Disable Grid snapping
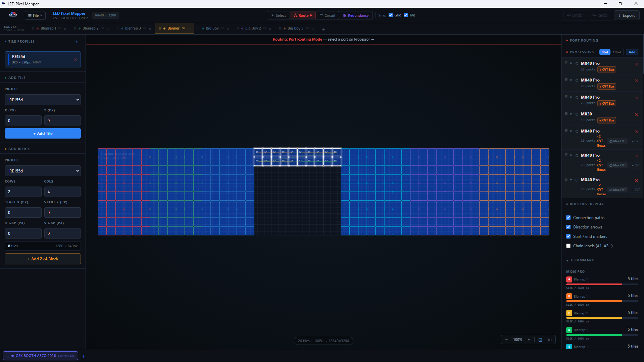Image resolution: width=644 pixels, height=362 pixels. click(x=390, y=15)
